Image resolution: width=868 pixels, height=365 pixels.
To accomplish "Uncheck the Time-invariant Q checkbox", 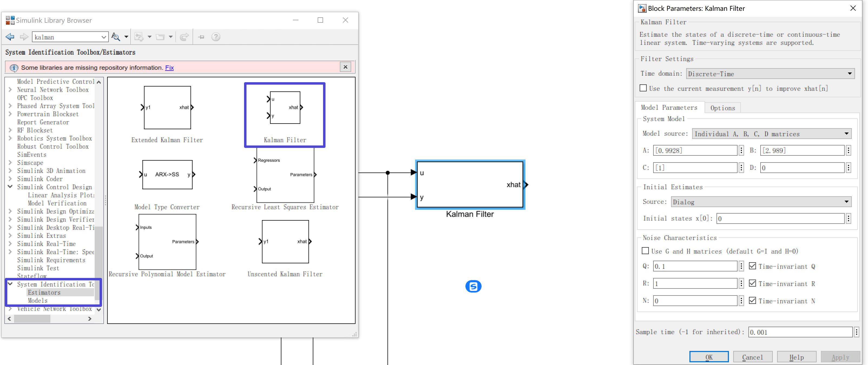I will [x=752, y=266].
